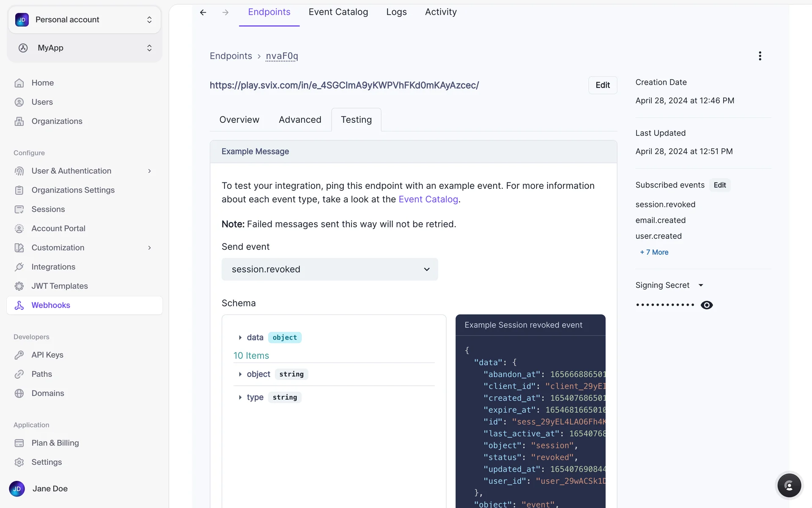Open the support chat bubble icon
812x508 pixels.
click(x=789, y=485)
